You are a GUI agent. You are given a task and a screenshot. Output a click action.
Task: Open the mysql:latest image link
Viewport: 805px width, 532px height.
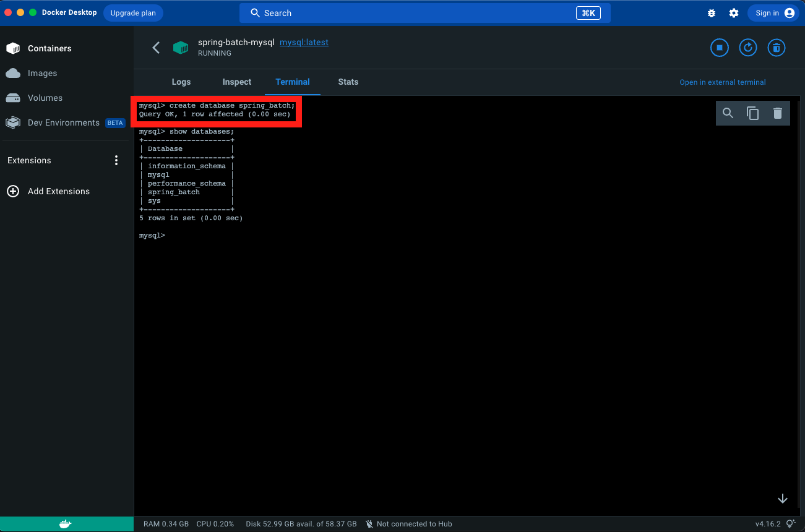[304, 43]
